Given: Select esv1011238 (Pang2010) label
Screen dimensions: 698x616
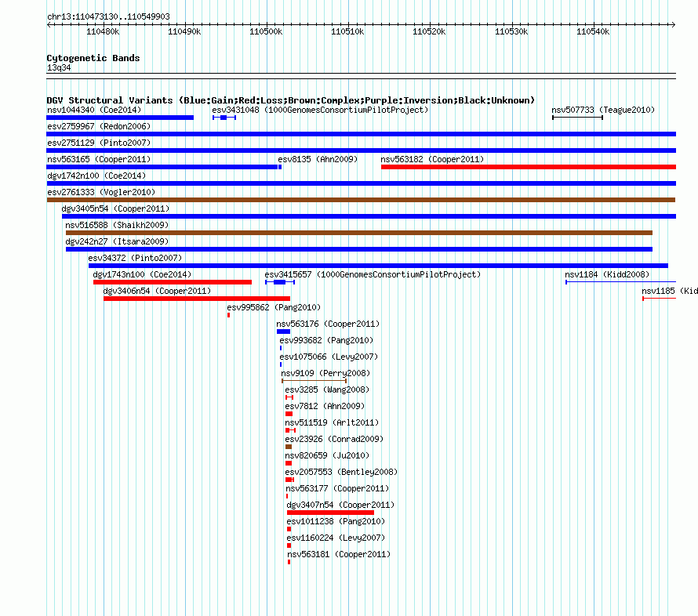Looking at the screenshot, I should (336, 521).
